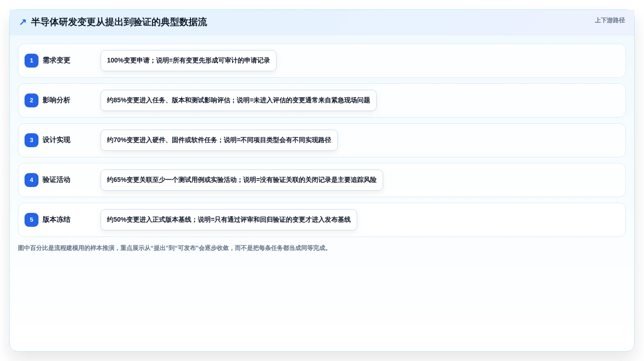Click the 约70%变更 description box
644x361 pixels.
[x=219, y=140]
